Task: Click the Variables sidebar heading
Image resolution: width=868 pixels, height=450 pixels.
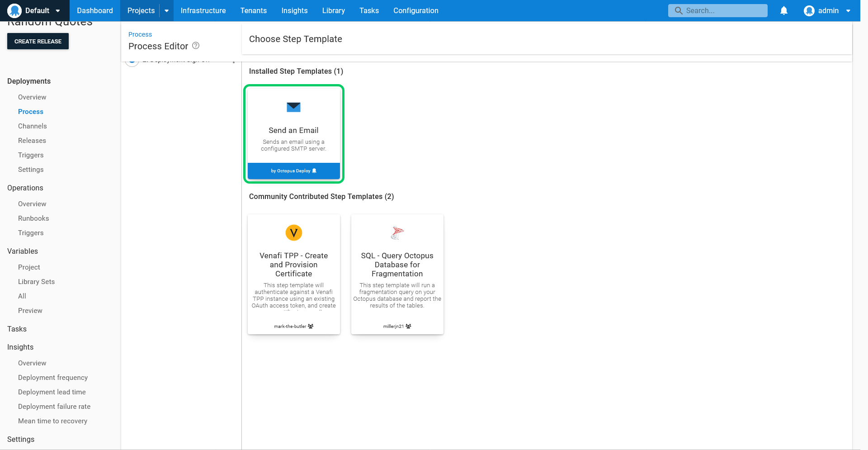Action: pos(23,251)
